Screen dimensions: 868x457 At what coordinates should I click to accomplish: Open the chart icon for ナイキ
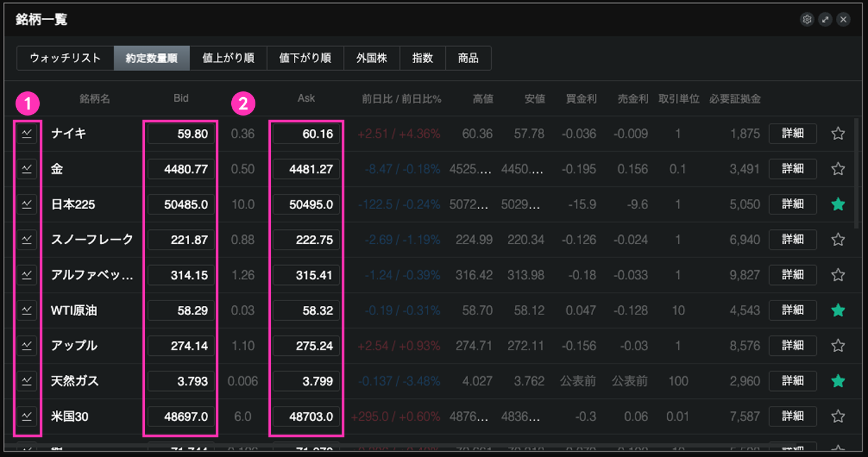(x=26, y=133)
